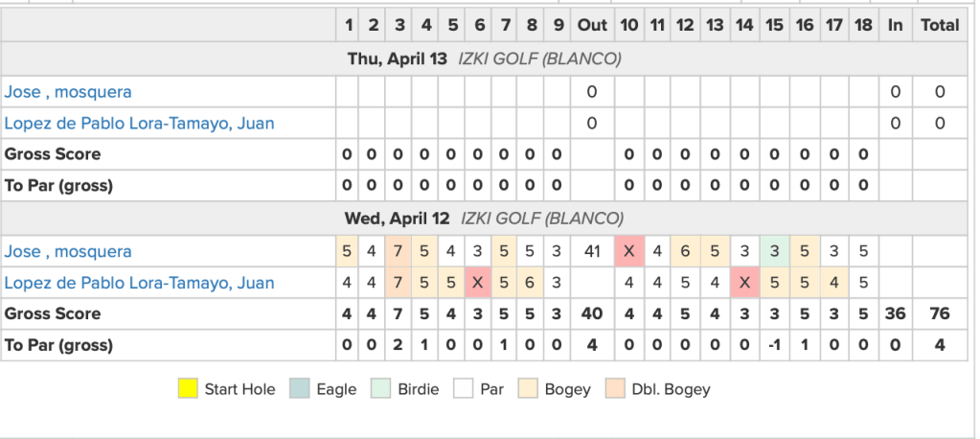Open Lopez de Pablo link under Wed, April 12
This screenshot has width=980, height=439.
point(139,283)
